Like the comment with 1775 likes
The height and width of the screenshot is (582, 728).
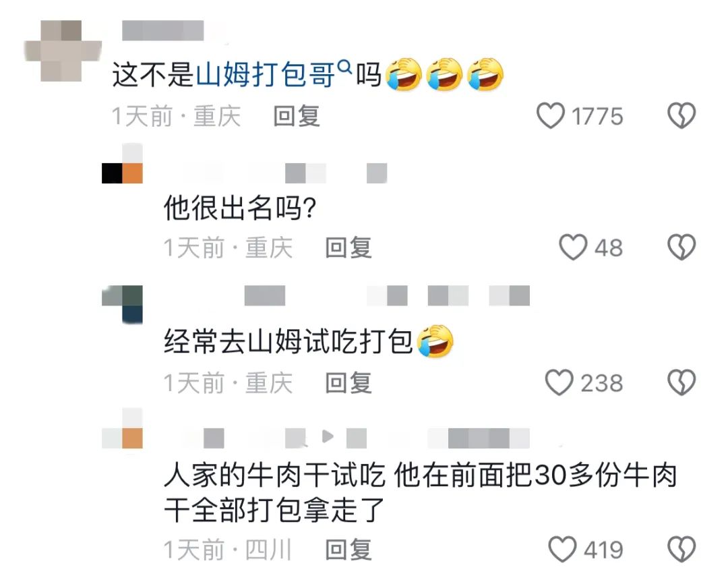pos(551,115)
